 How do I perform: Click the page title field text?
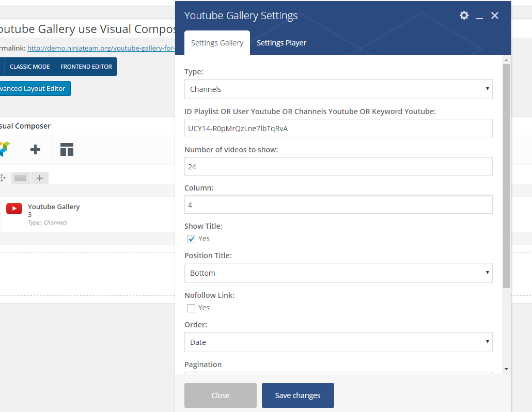[x=87, y=29]
